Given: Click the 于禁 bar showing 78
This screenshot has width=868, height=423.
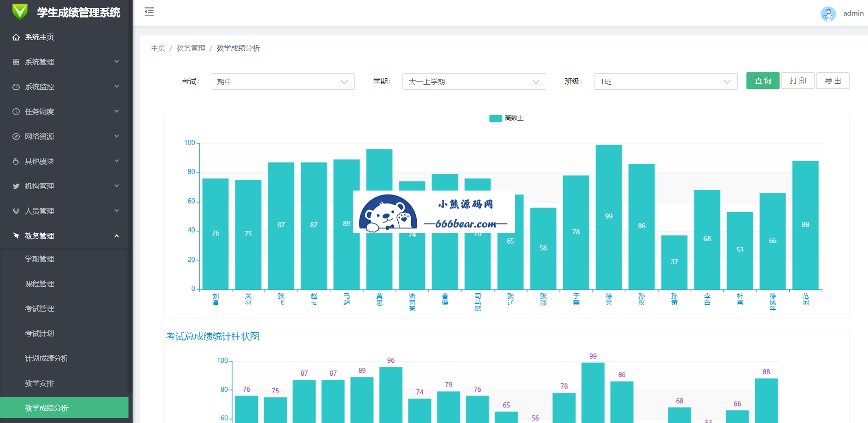Looking at the screenshot, I should [x=576, y=232].
